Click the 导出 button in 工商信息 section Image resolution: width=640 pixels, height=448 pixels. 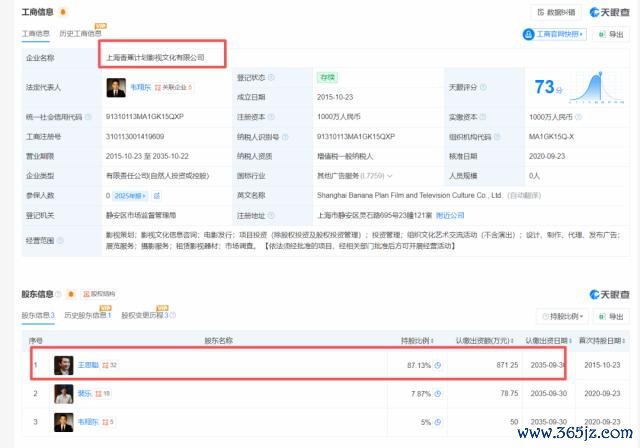[611, 34]
